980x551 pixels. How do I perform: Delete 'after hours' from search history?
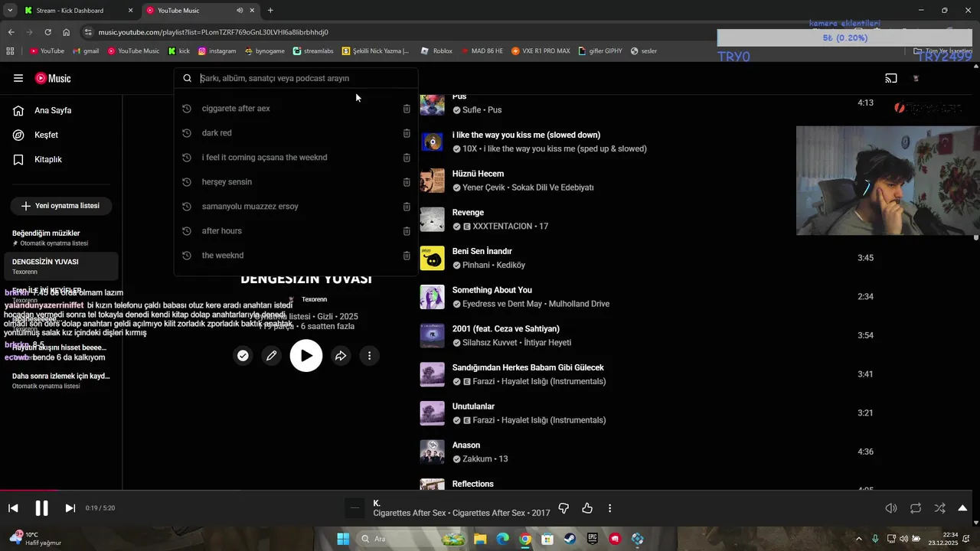(x=407, y=231)
